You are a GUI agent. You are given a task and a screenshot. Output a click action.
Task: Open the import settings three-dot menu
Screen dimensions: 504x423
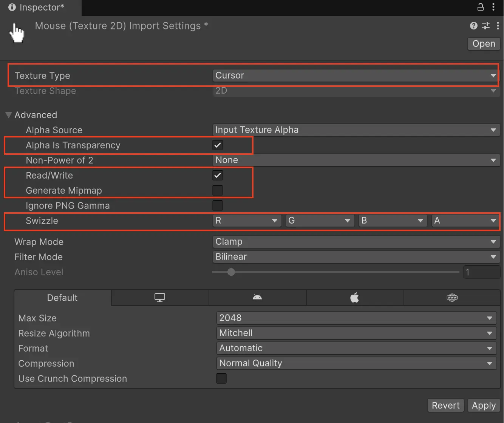point(498,26)
